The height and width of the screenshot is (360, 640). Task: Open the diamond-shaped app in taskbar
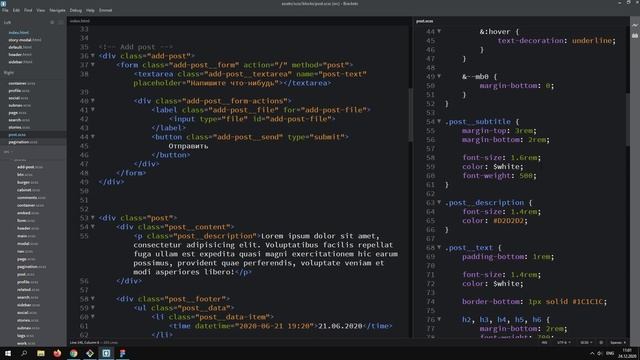(90, 353)
